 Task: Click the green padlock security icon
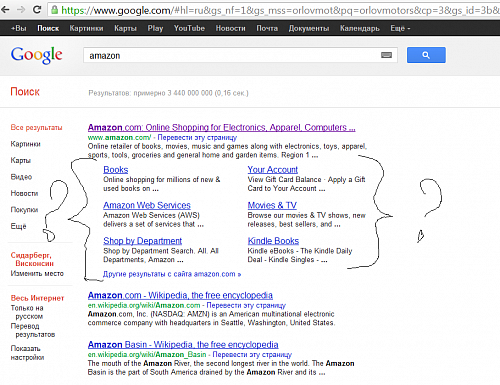pos(54,10)
